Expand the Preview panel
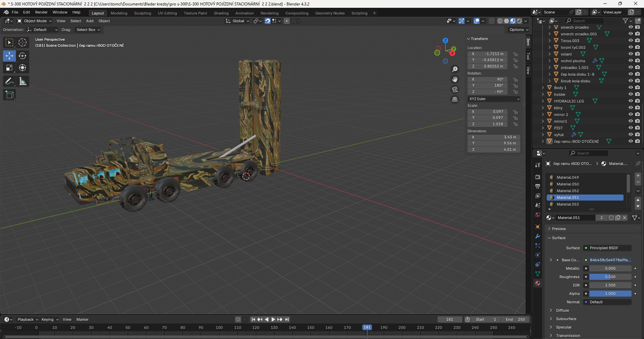 coord(558,229)
